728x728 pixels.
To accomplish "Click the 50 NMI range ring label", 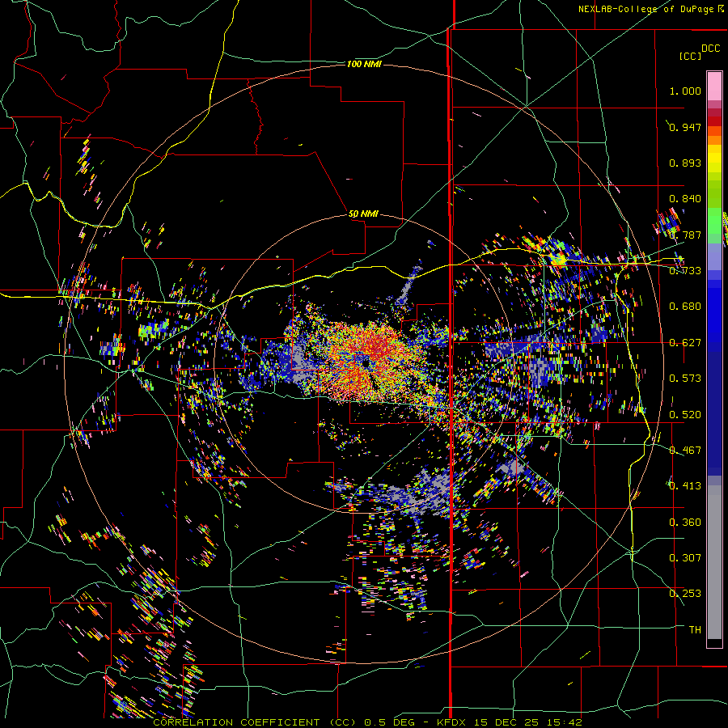I will [x=363, y=214].
